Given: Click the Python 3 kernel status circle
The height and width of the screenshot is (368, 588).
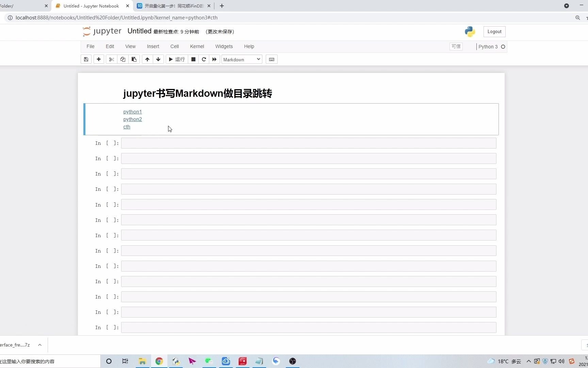Looking at the screenshot, I should [x=503, y=47].
